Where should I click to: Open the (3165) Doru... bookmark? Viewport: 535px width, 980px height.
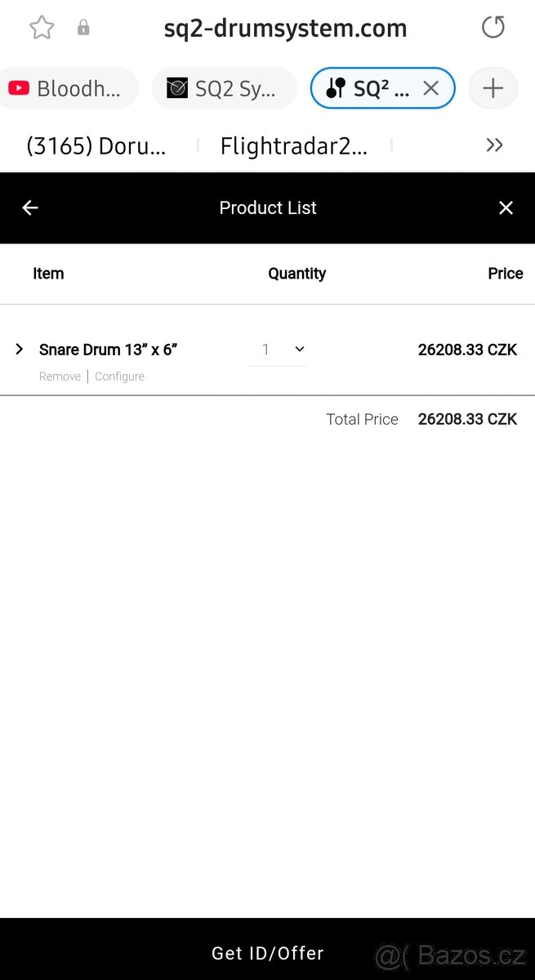(96, 146)
